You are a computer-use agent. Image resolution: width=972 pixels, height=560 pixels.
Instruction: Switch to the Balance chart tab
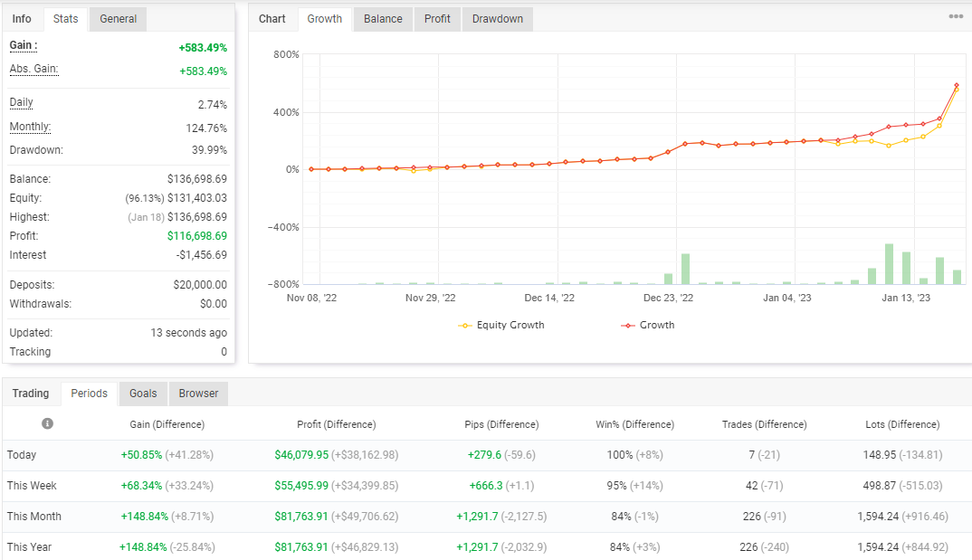383,19
